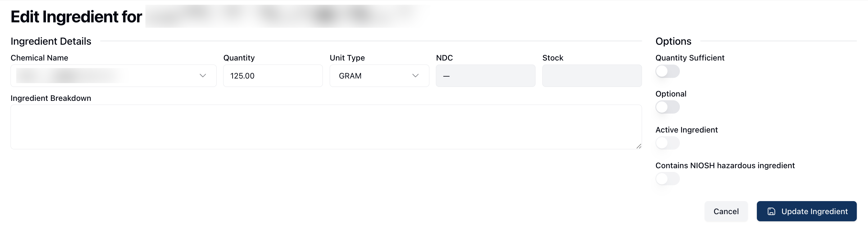
Task: Click the Chemical Name label
Action: [39, 58]
